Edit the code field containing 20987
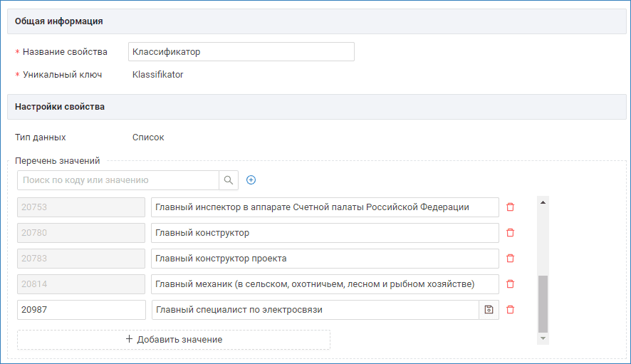This screenshot has width=631, height=364. (x=81, y=310)
